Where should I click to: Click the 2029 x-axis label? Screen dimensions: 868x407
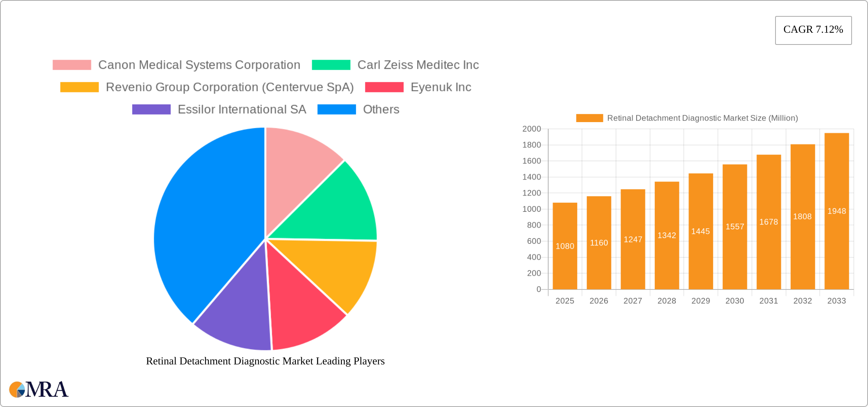click(701, 301)
